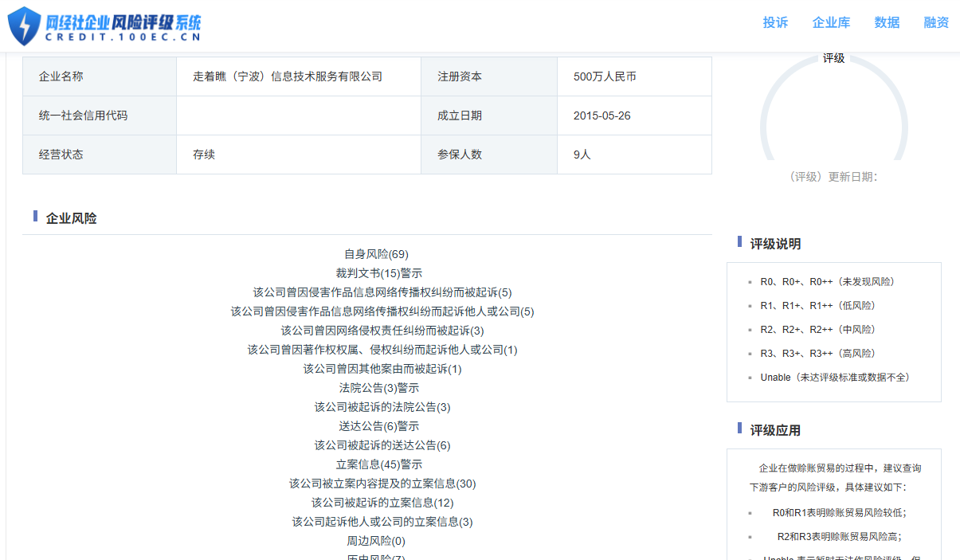The height and width of the screenshot is (560, 960).
Task: Open 侵害作品信息网络传播权纠纷而起诉他人或公司(5) entry
Action: pyautogui.click(x=382, y=311)
